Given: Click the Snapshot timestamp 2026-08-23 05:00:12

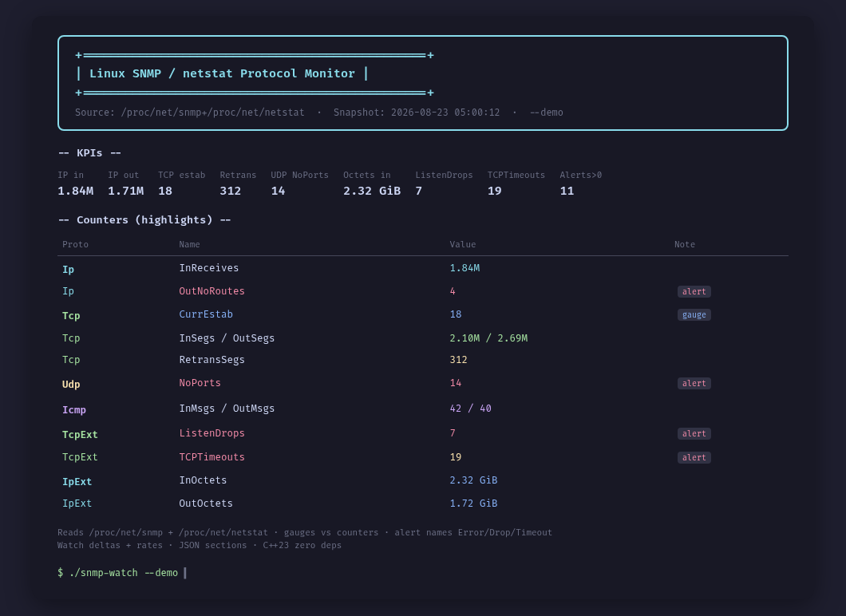Looking at the screenshot, I should 445,113.
